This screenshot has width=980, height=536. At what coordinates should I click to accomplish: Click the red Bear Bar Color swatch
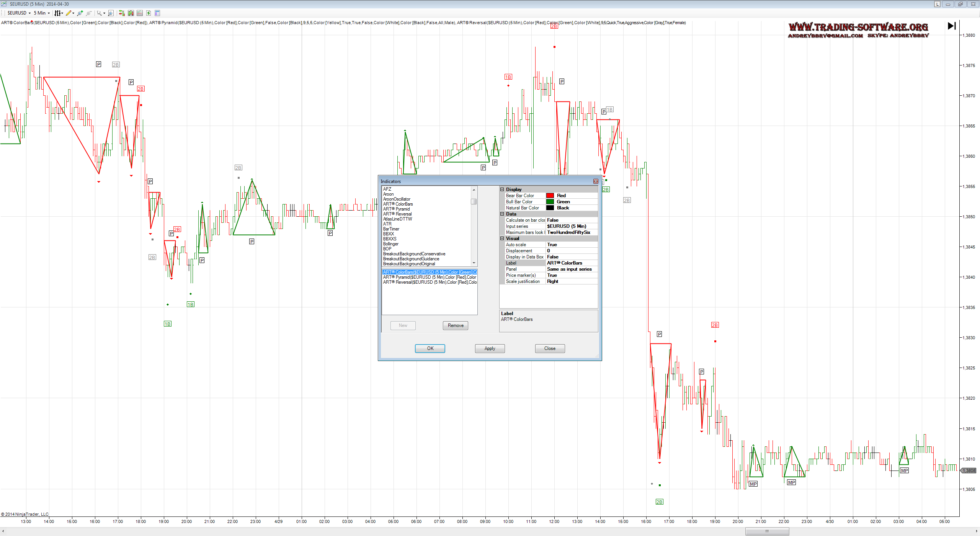(550, 196)
